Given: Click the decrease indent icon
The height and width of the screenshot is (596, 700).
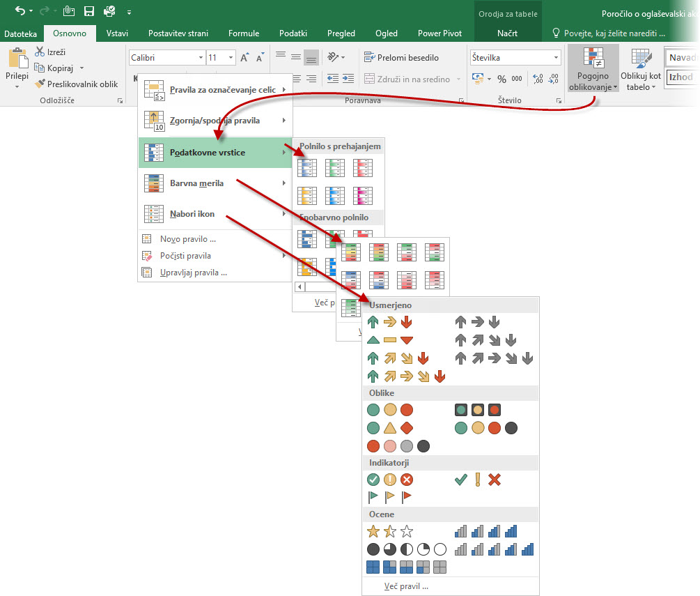Looking at the screenshot, I should 333,79.
